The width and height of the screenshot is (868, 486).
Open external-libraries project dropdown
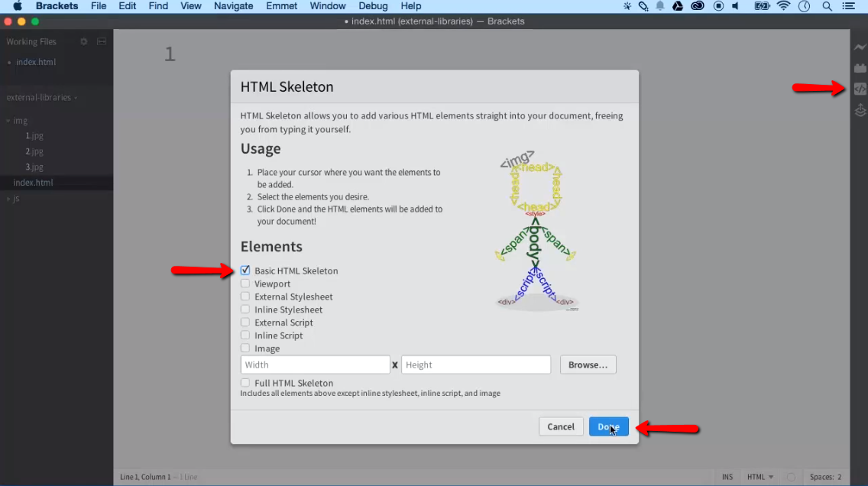(42, 98)
